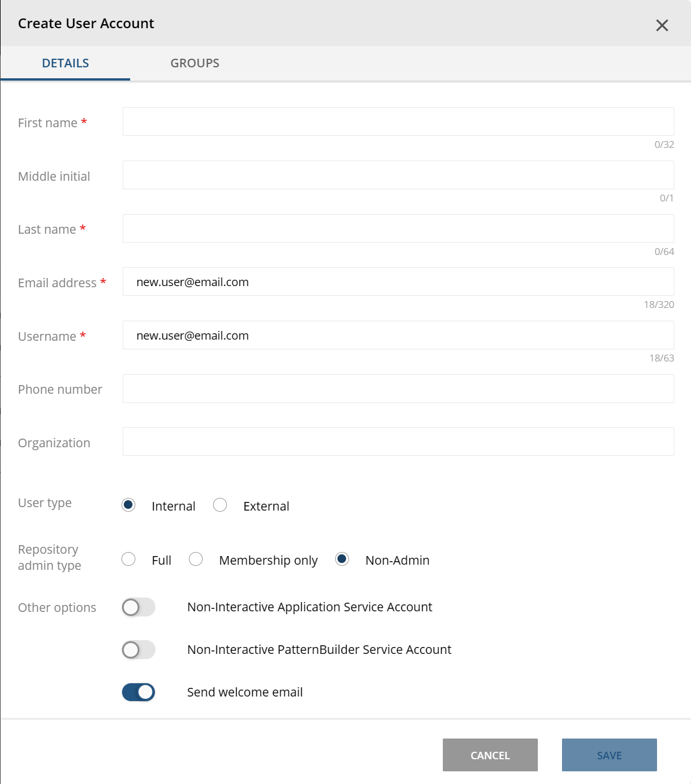
Task: Choose Membership only admin type
Action: [196, 559]
